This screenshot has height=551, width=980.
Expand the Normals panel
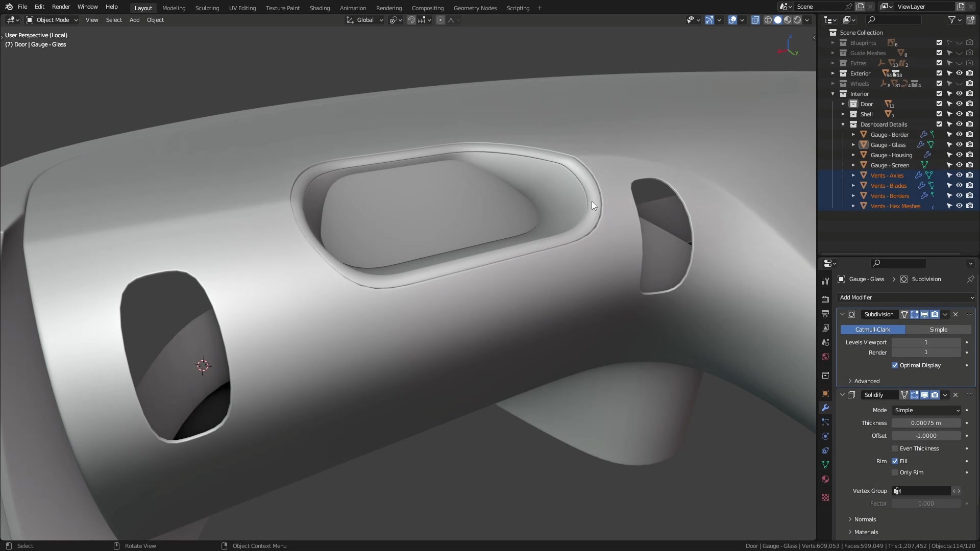click(865, 519)
